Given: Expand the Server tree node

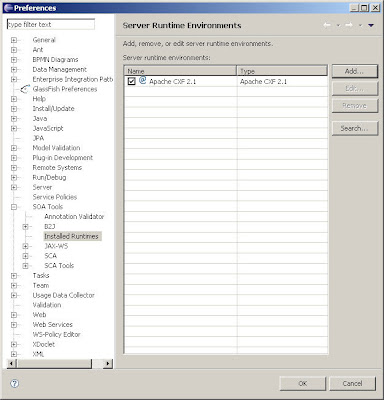Looking at the screenshot, I should click(x=14, y=187).
